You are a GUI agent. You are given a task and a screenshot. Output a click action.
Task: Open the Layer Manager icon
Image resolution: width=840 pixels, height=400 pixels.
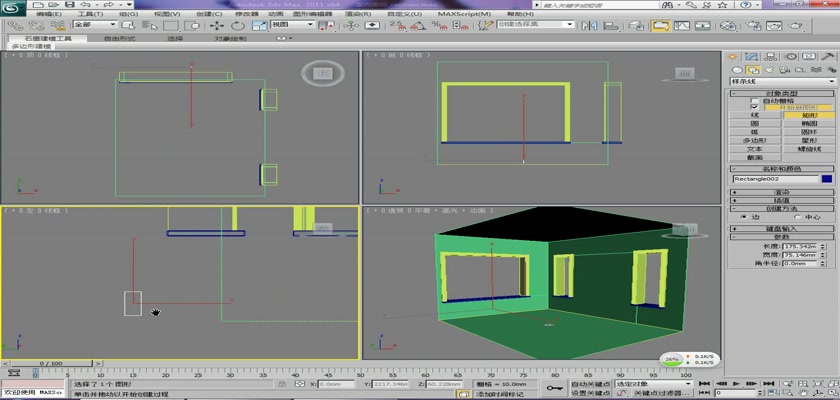(636, 25)
